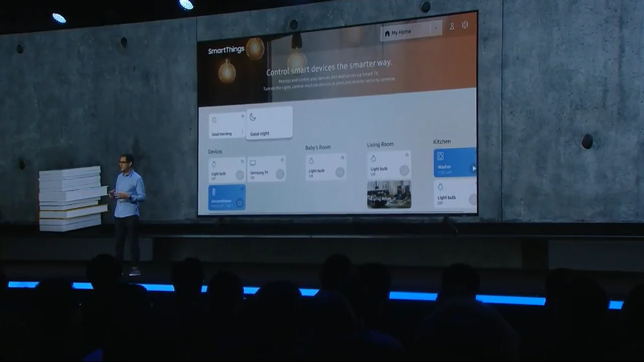Click the Kitchen section heading
The image size is (644, 362).
coord(442,142)
